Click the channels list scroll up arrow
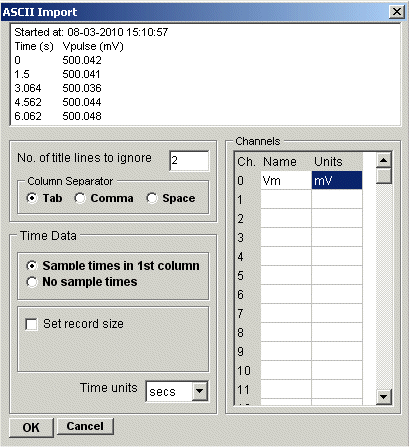The height and width of the screenshot is (447, 409). pyautogui.click(x=383, y=160)
